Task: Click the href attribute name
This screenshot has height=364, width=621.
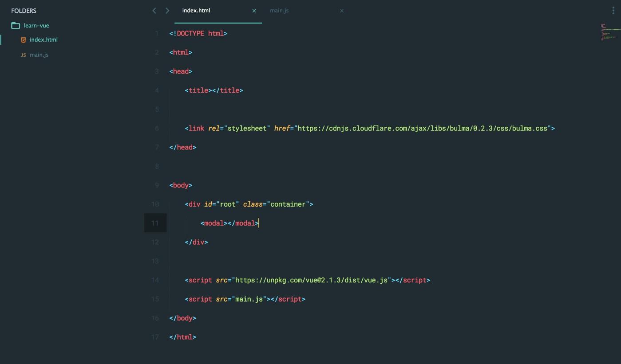Action: tap(282, 128)
